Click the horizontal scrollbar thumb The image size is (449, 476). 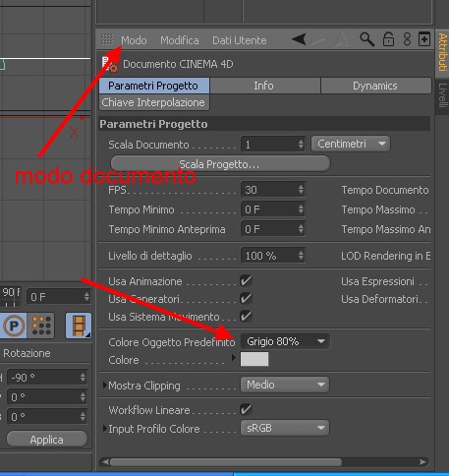click(226, 462)
